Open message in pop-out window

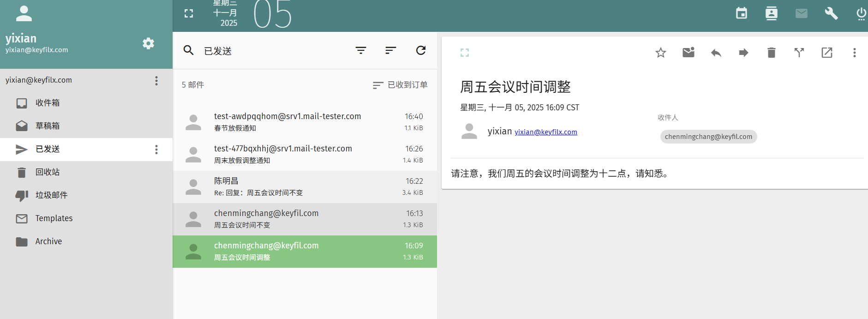(x=826, y=53)
